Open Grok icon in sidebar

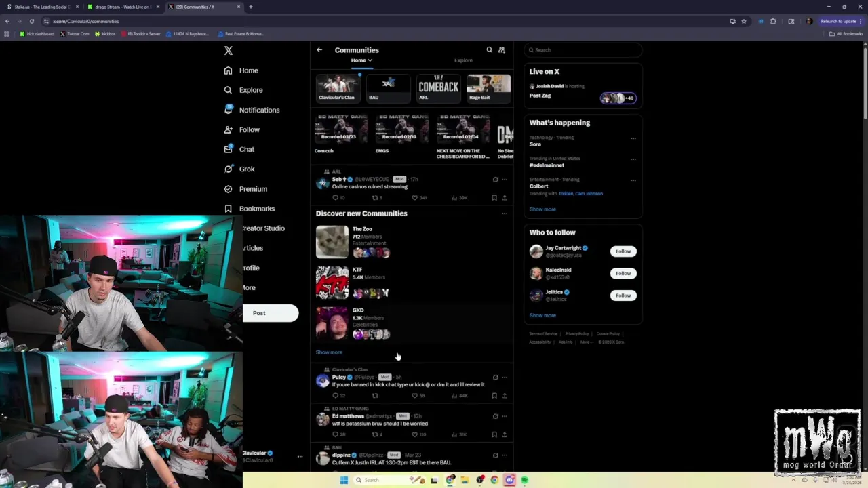click(228, 169)
